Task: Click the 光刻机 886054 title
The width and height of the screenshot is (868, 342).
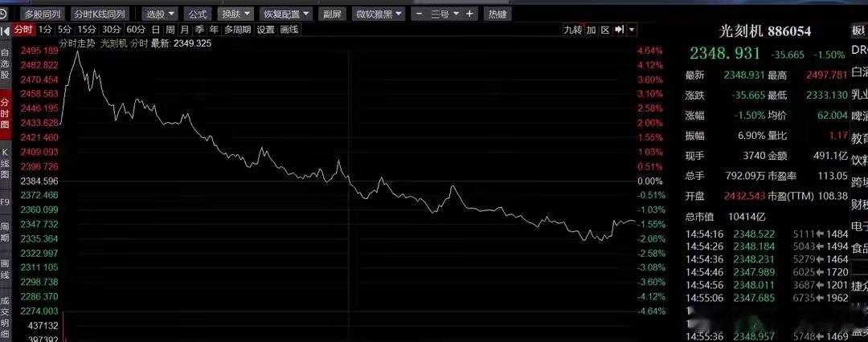Action: tap(765, 31)
